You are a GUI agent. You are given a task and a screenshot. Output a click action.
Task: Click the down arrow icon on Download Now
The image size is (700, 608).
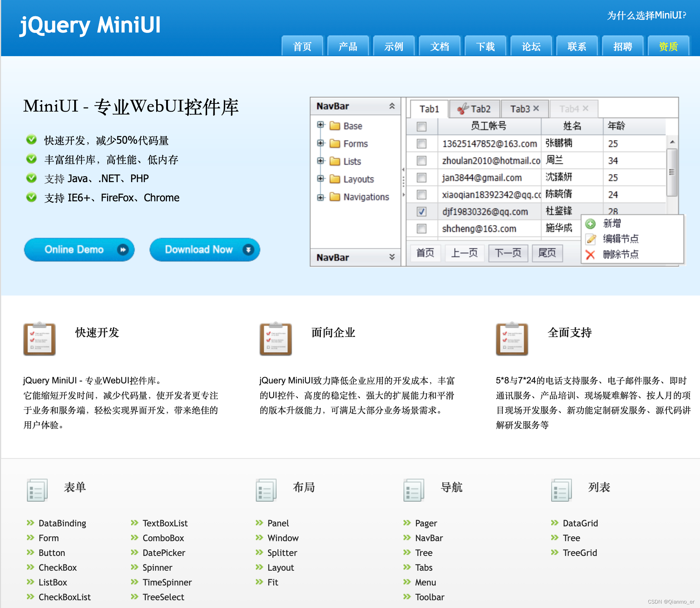click(x=248, y=250)
